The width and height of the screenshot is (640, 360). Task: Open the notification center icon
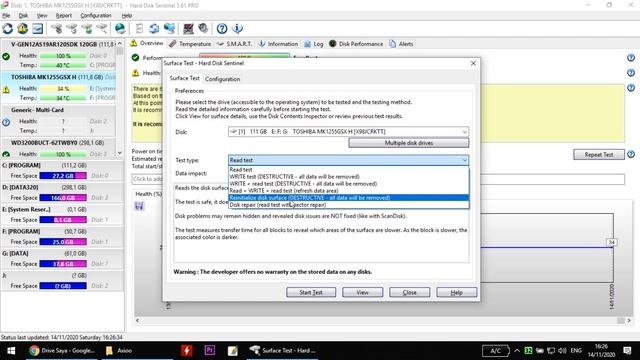tap(627, 351)
